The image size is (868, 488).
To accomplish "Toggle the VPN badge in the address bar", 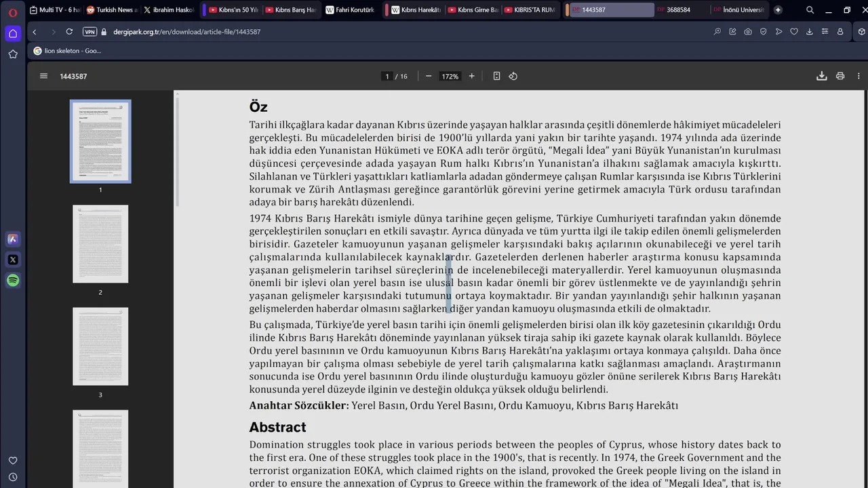I will pyautogui.click(x=90, y=32).
